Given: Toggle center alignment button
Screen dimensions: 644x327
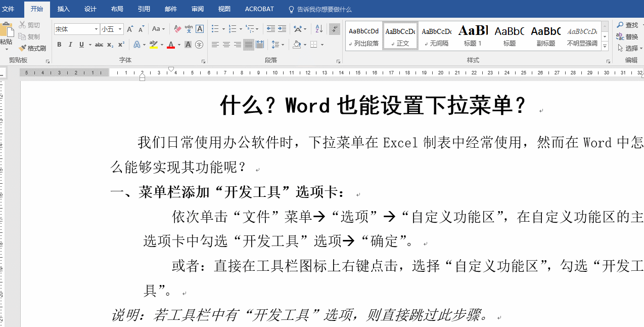Looking at the screenshot, I should 226,45.
